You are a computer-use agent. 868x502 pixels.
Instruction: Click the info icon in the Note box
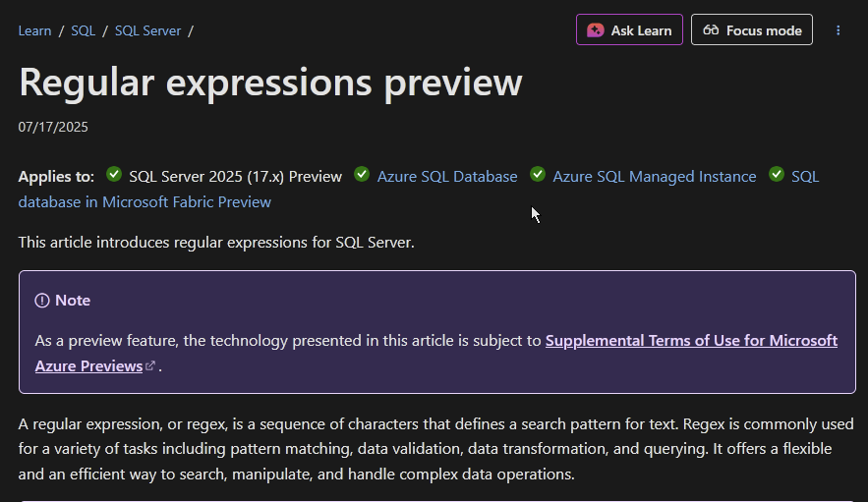point(42,301)
